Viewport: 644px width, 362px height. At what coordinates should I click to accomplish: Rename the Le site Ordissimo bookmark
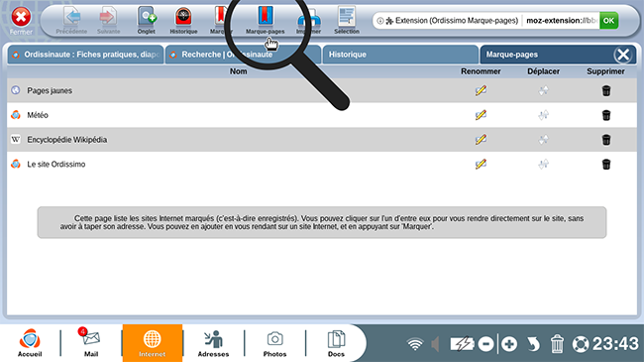(481, 164)
